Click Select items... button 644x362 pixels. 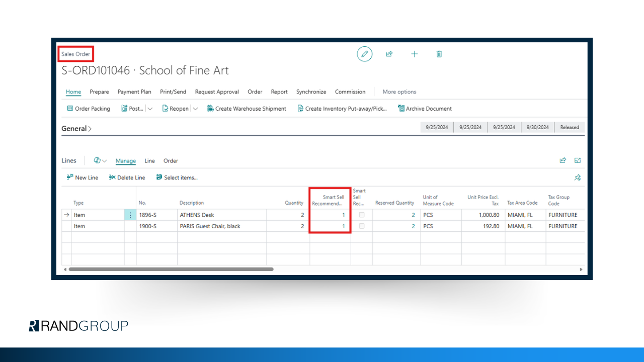pos(177,177)
